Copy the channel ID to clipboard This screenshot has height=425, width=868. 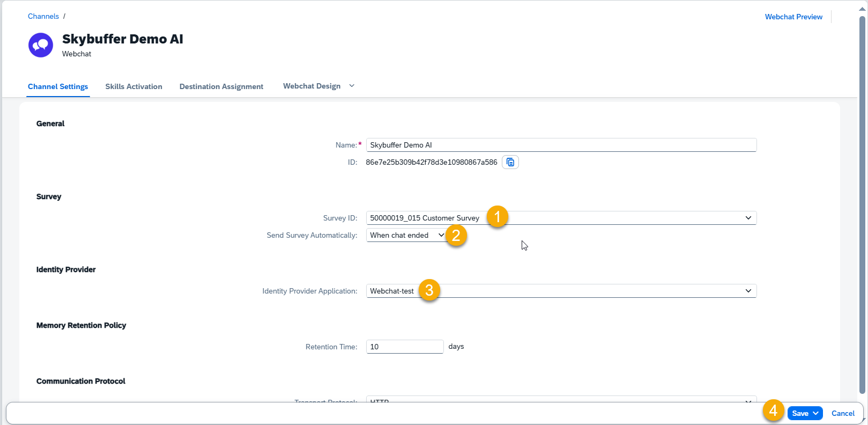click(x=510, y=162)
